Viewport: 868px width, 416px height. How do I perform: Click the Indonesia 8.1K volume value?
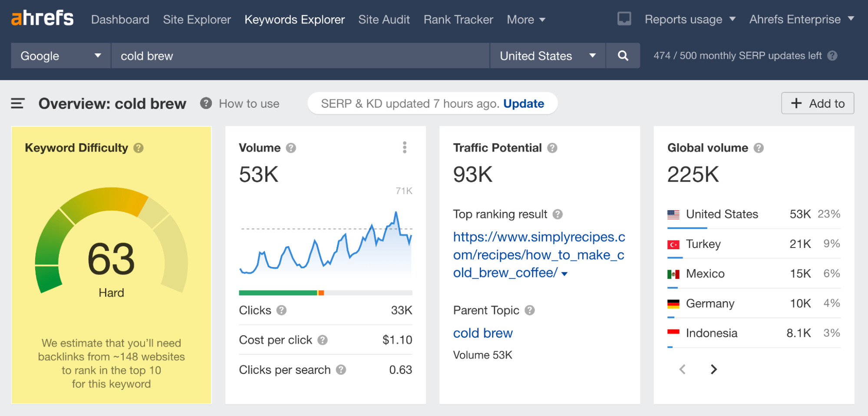(799, 333)
